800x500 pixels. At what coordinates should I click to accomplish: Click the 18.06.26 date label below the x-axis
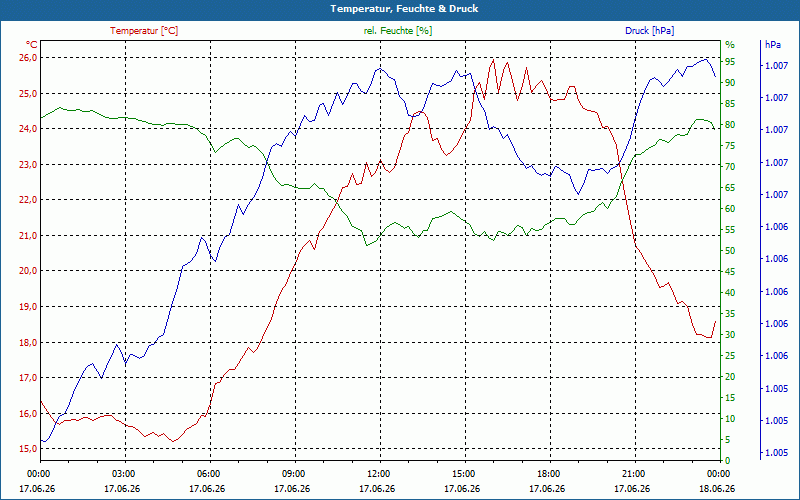click(717, 489)
